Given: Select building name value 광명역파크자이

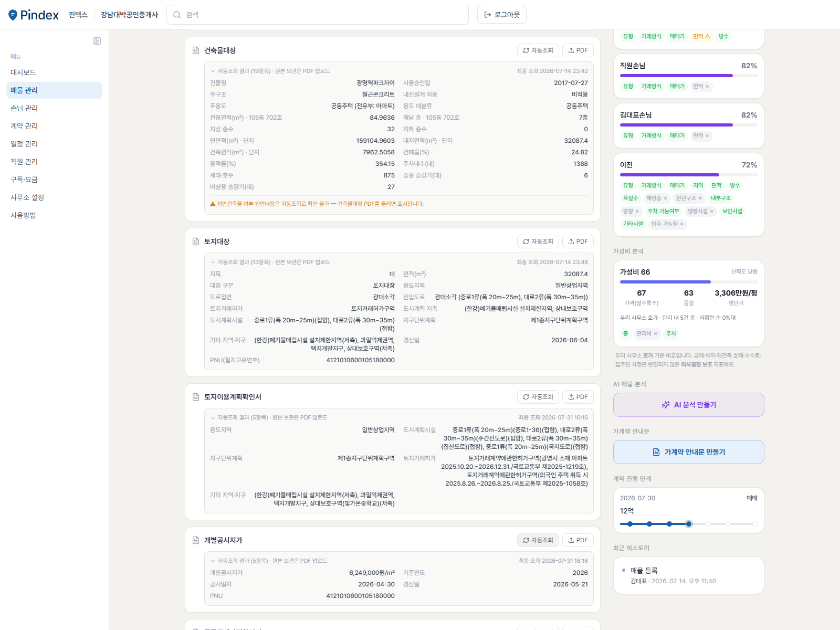Looking at the screenshot, I should coord(375,83).
